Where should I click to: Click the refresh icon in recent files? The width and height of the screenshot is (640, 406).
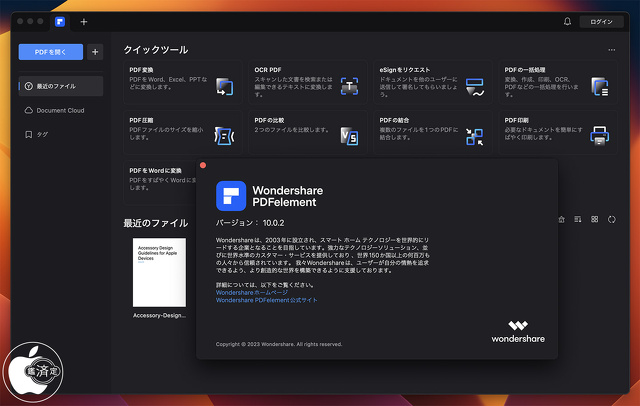tap(611, 220)
